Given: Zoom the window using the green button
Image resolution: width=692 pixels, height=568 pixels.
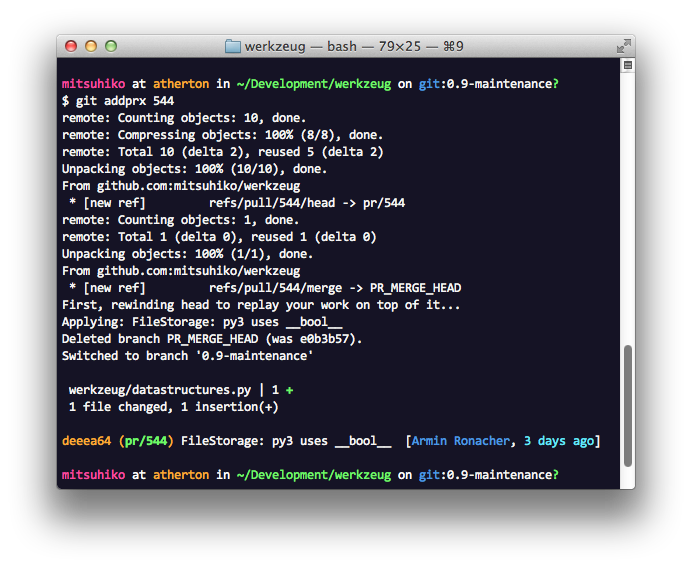Looking at the screenshot, I should coord(111,46).
